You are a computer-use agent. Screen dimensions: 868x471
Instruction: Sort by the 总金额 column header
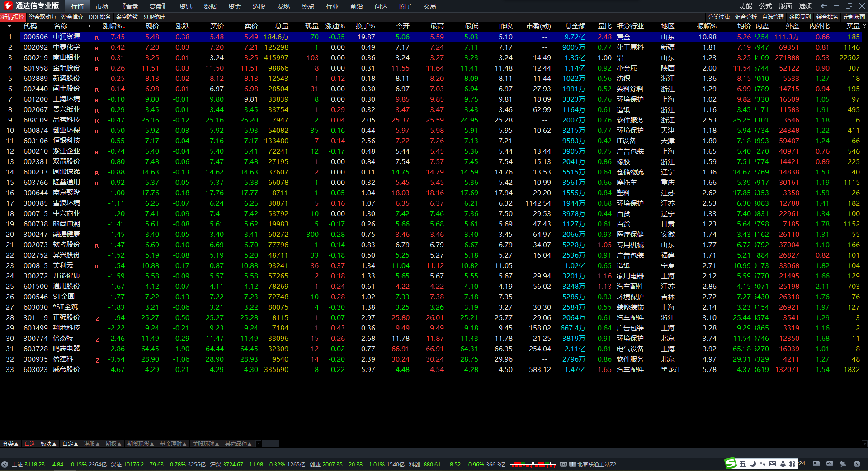pos(575,26)
